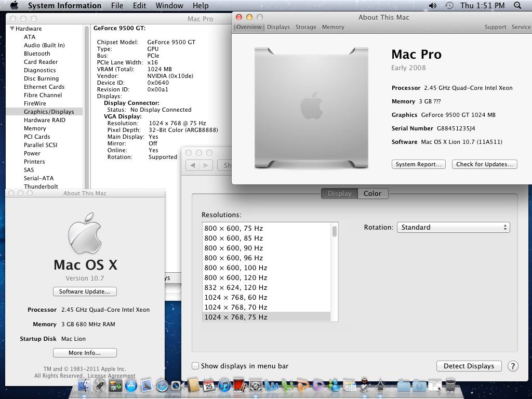The image size is (532, 399).
Task: Click the hardware sidebar scrollbar
Action: click(87, 107)
